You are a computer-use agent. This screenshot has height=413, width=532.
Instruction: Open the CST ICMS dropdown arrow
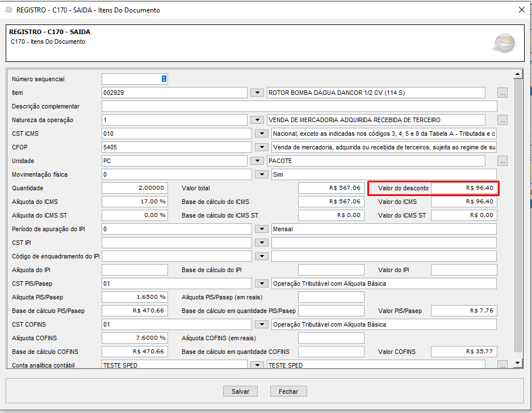pos(261,134)
